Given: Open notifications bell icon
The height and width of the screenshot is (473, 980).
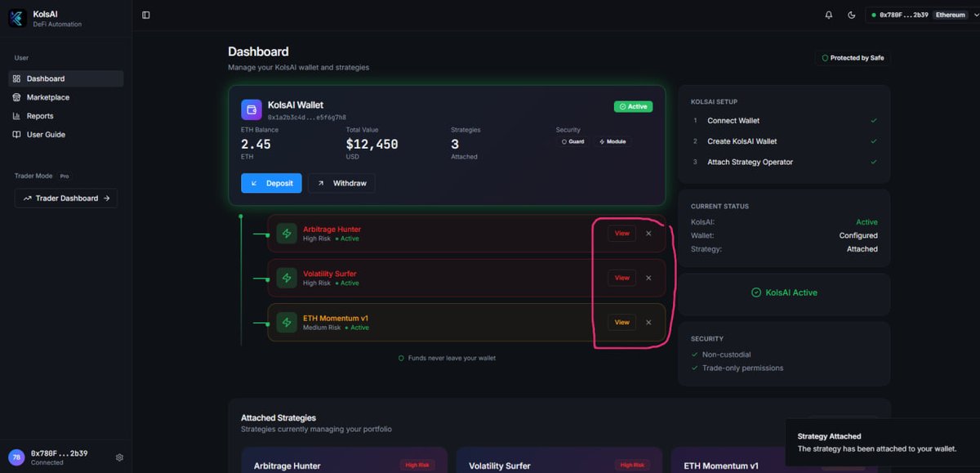Looking at the screenshot, I should pyautogui.click(x=829, y=15).
